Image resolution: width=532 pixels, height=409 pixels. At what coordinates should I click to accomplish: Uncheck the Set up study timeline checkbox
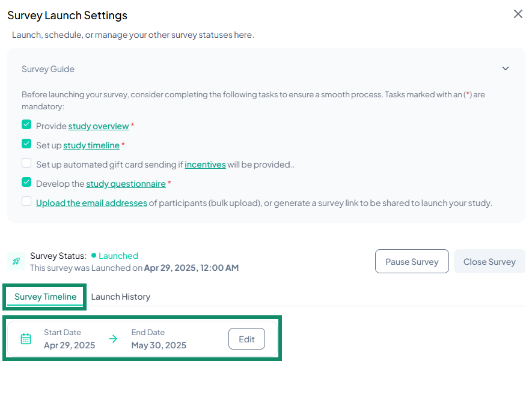(x=26, y=144)
